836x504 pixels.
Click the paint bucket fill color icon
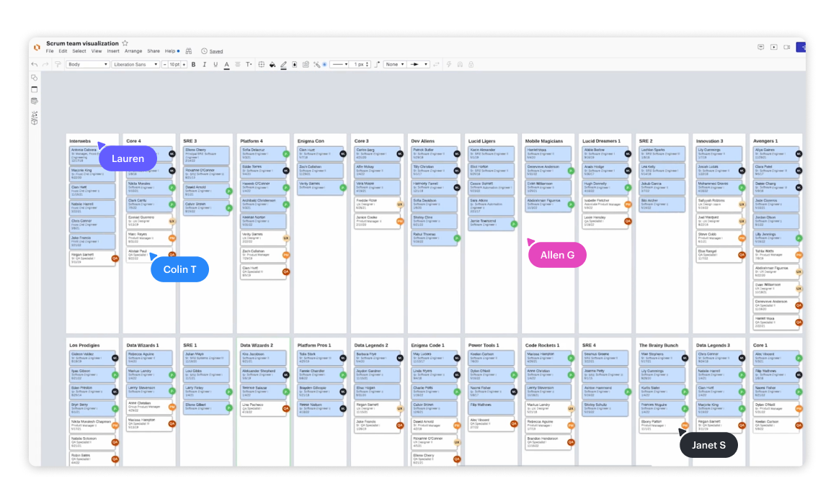coord(272,65)
